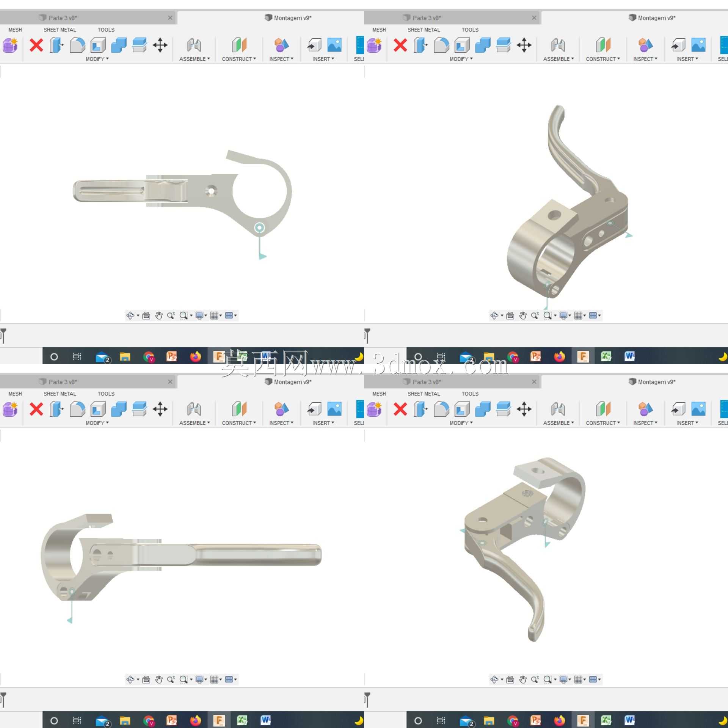Select Combine tool in top-left screenshot
Screen dimensions: 728x728
point(119,45)
